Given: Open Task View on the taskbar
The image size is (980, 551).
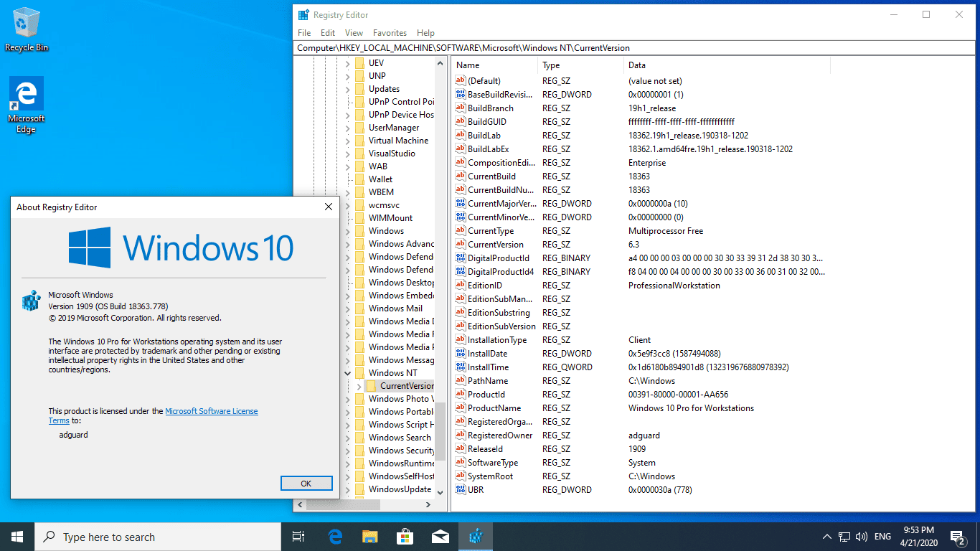Looking at the screenshot, I should coord(299,537).
